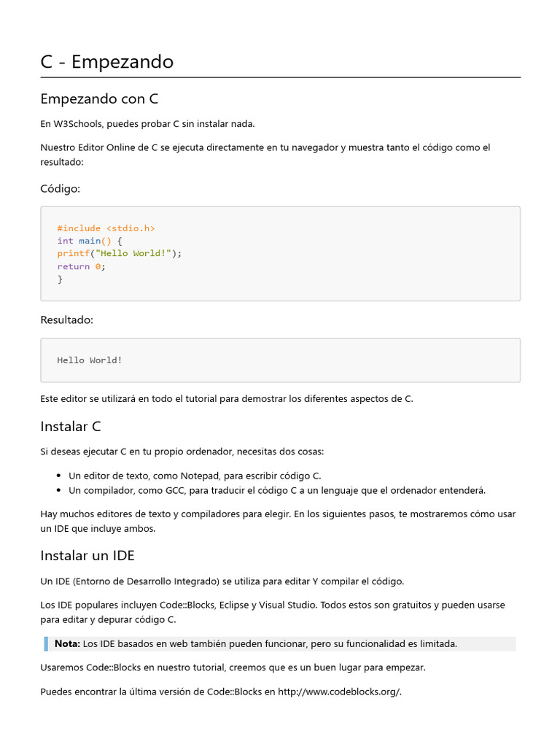
Task: Click the GCC compiler bullet item
Action: [277, 490]
